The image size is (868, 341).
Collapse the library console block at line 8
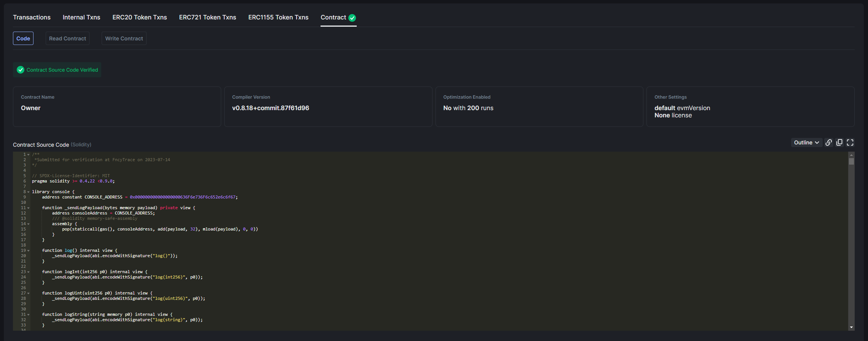click(29, 192)
